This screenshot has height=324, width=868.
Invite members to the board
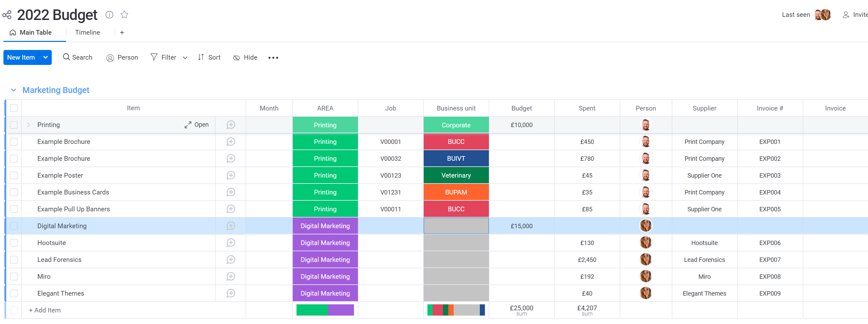(855, 15)
